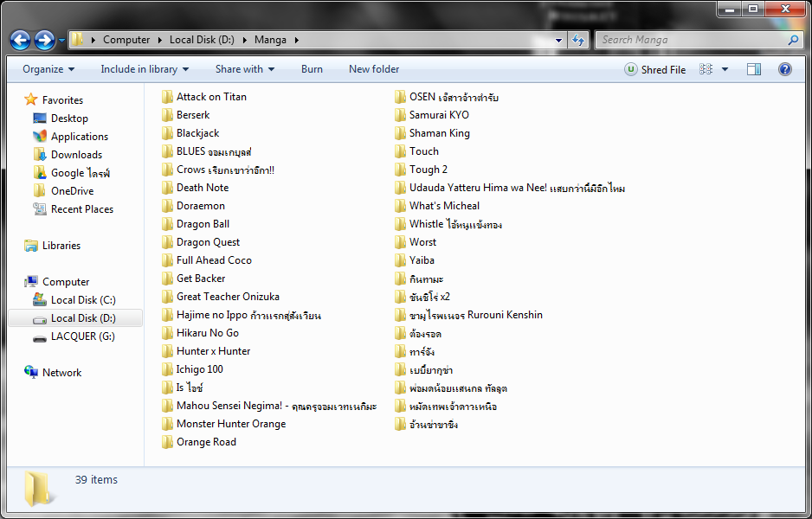Expand arrow after Local Disk (D:) breadcrumb
The width and height of the screenshot is (812, 519).
click(x=244, y=40)
